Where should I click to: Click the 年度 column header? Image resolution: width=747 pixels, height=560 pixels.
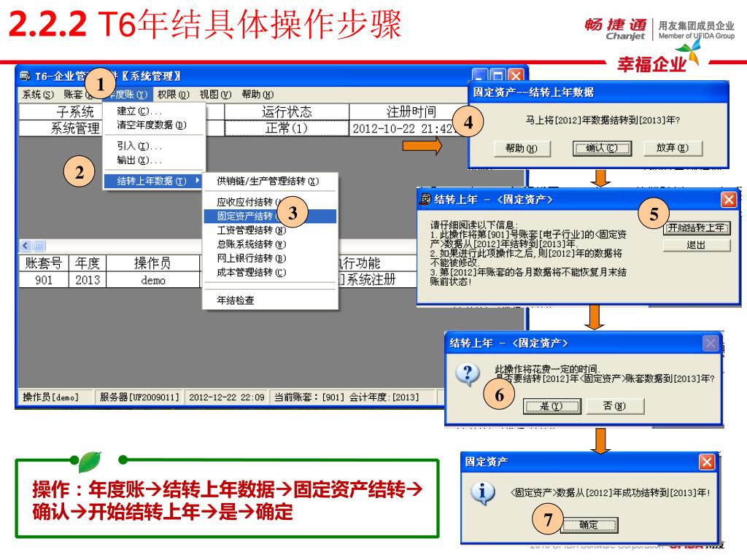88,262
